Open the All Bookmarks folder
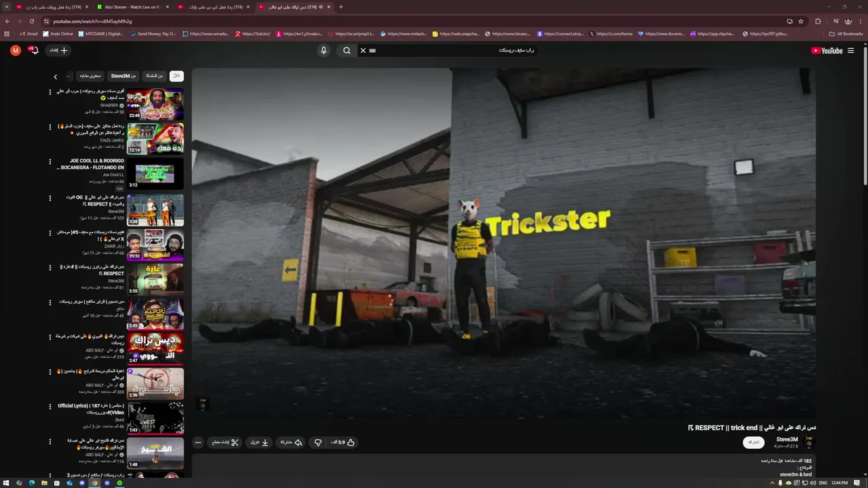Viewport: 868px width, 488px height. pos(846,33)
